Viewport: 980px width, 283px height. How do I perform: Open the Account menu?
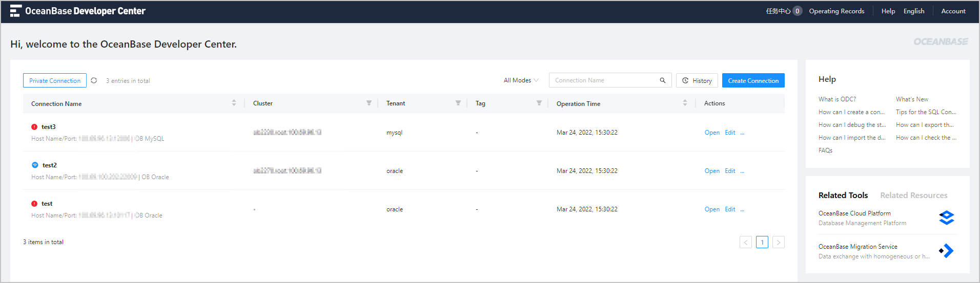[953, 11]
